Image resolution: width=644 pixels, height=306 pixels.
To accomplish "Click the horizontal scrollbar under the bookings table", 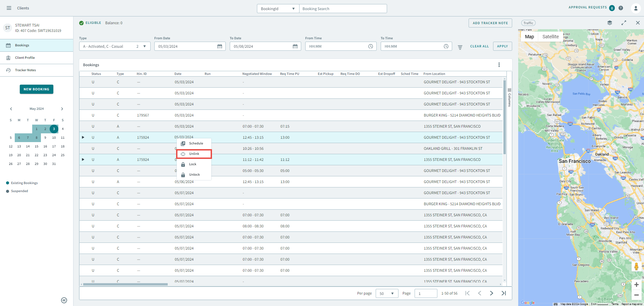I will coord(125,284).
